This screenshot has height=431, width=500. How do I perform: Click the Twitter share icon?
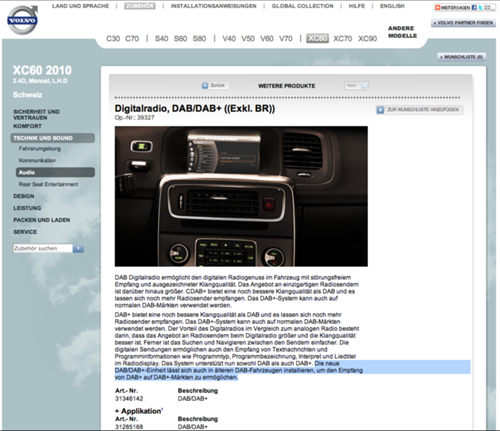click(x=480, y=7)
